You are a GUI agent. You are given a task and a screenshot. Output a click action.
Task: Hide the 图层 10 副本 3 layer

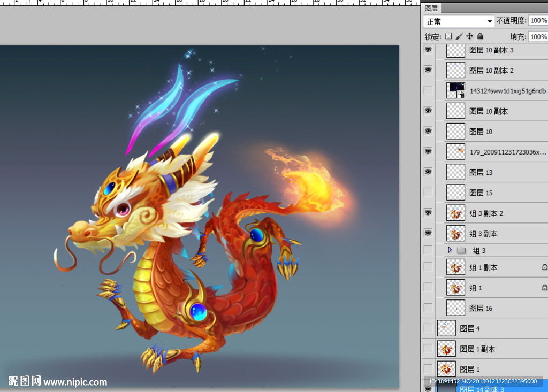tap(428, 50)
